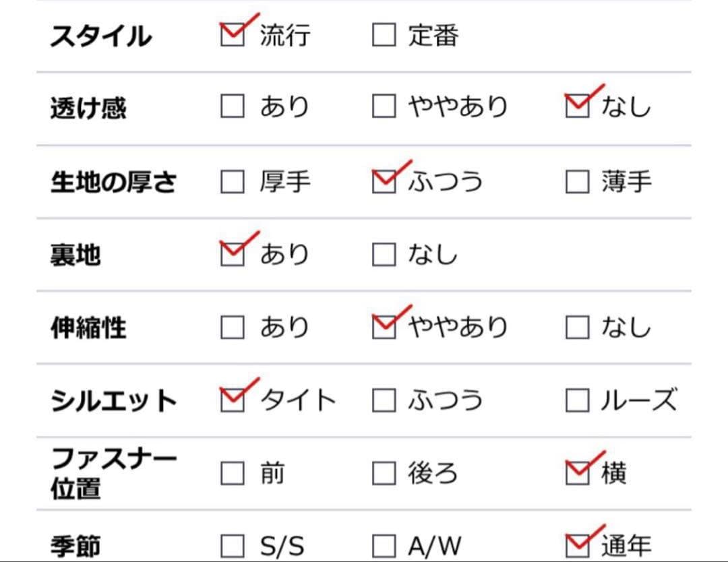Select A/W season checkbox
The height and width of the screenshot is (562, 728).
(384, 546)
